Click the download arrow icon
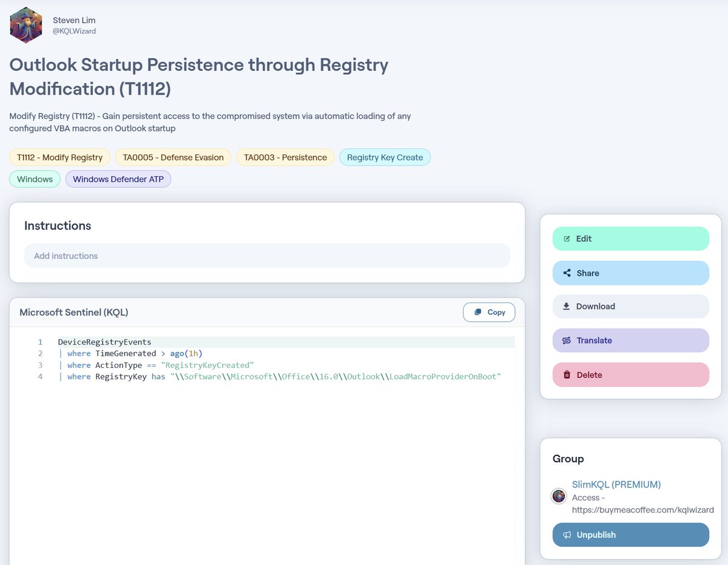This screenshot has width=728, height=565. pyautogui.click(x=566, y=306)
